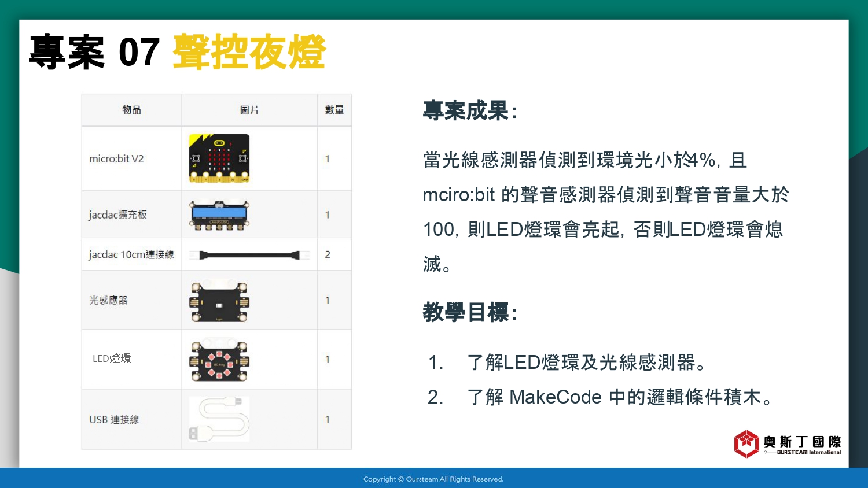Click the line starting 100, 則LED燈環會亮起
The width and height of the screenshot is (868, 488).
[603, 230]
